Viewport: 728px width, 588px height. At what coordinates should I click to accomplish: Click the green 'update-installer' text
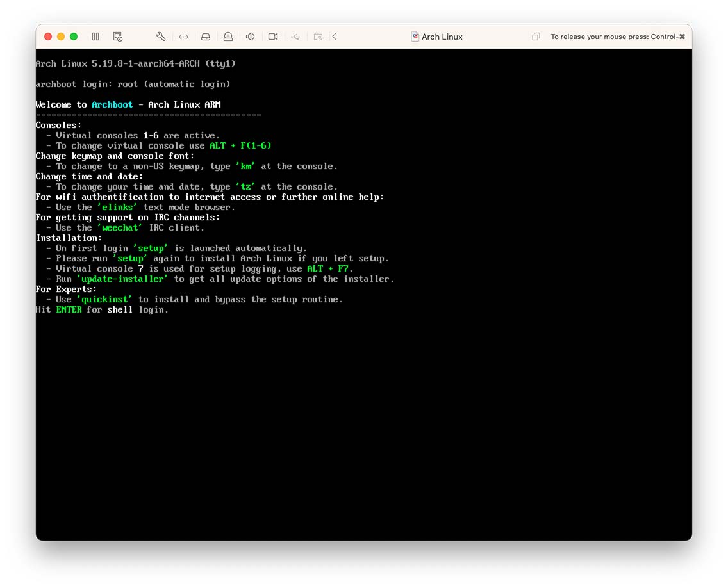tap(122, 279)
